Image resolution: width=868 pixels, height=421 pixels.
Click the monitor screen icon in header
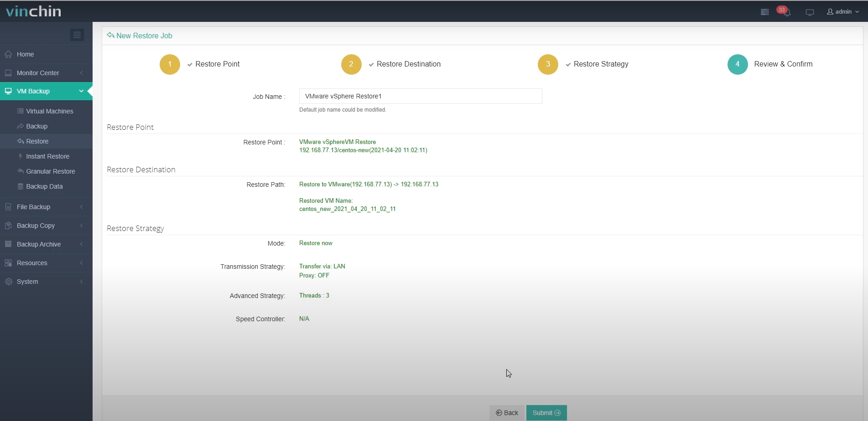click(x=810, y=12)
